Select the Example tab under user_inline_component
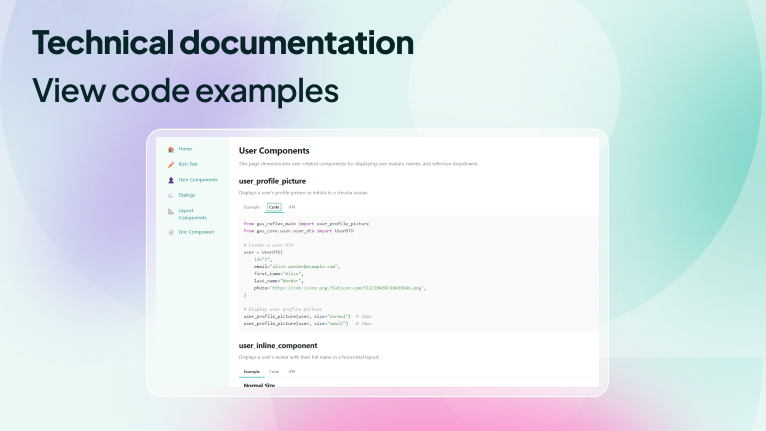The width and height of the screenshot is (766, 431). (251, 371)
